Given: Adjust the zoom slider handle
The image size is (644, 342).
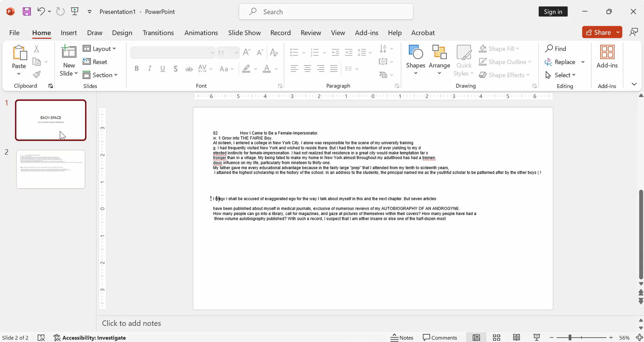Looking at the screenshot, I should (570, 337).
